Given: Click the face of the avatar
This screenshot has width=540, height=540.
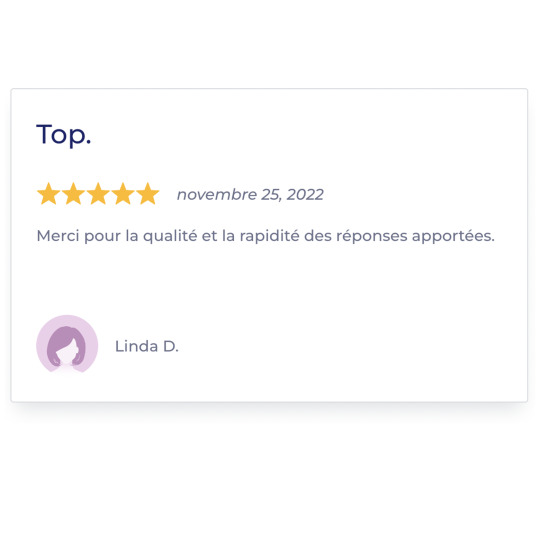Looking at the screenshot, I should [x=66, y=352].
